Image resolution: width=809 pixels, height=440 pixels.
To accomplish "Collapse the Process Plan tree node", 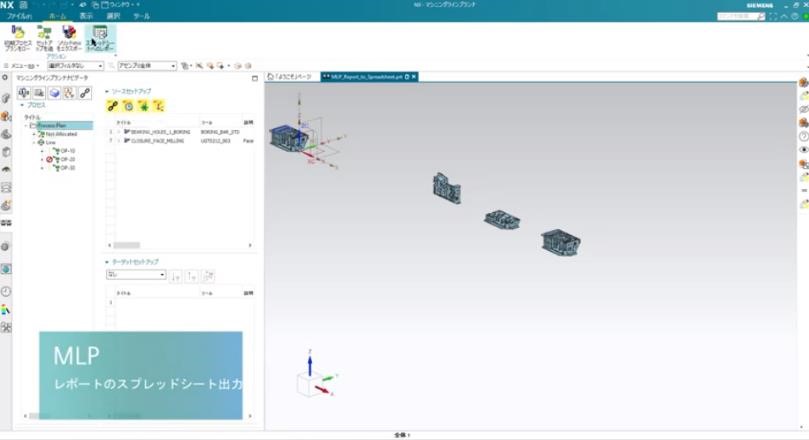I will tap(26, 126).
